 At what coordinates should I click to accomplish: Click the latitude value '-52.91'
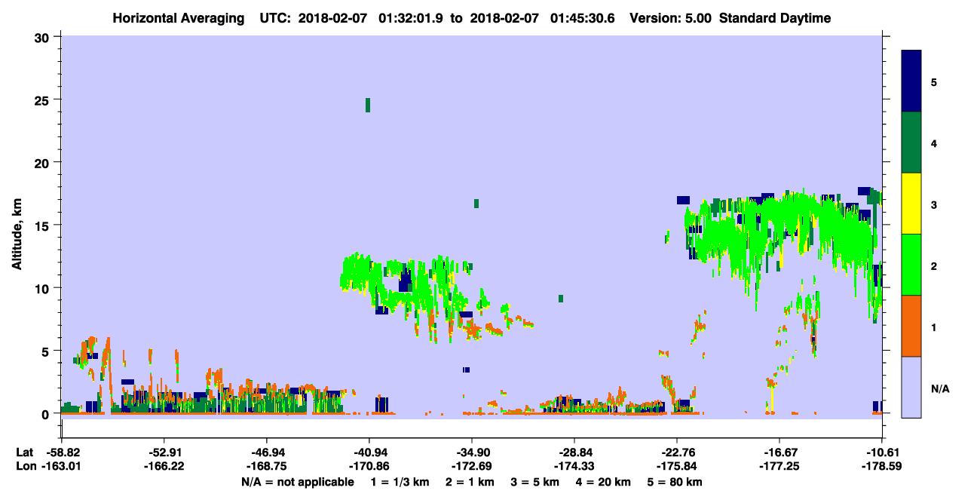[164, 452]
